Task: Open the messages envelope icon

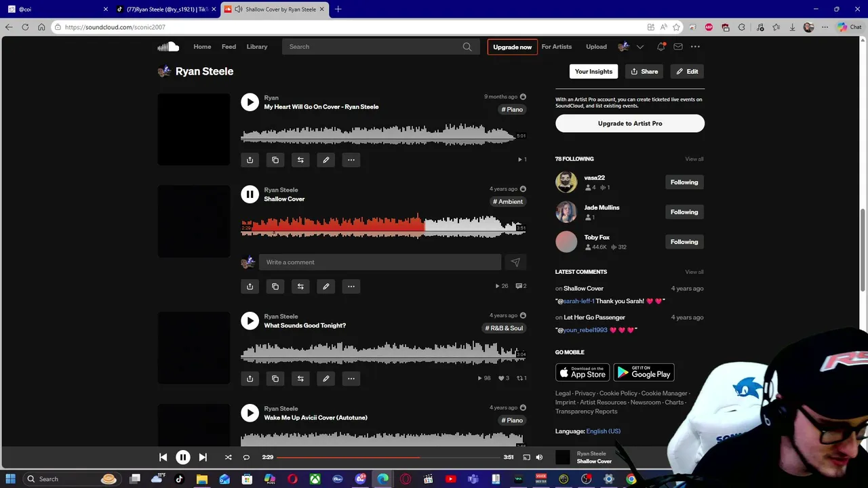Action: click(678, 47)
